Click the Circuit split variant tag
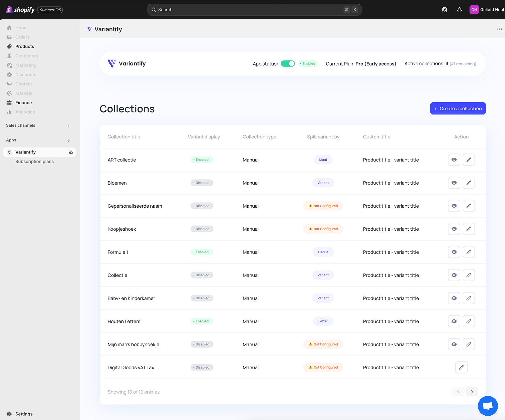The image size is (505, 420). 323,252
